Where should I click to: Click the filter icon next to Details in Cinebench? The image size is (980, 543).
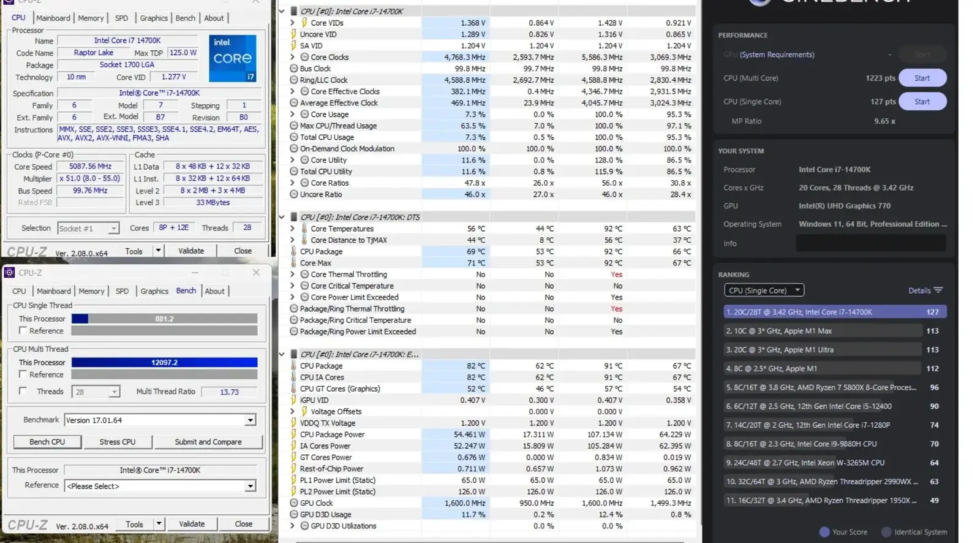[x=938, y=290]
